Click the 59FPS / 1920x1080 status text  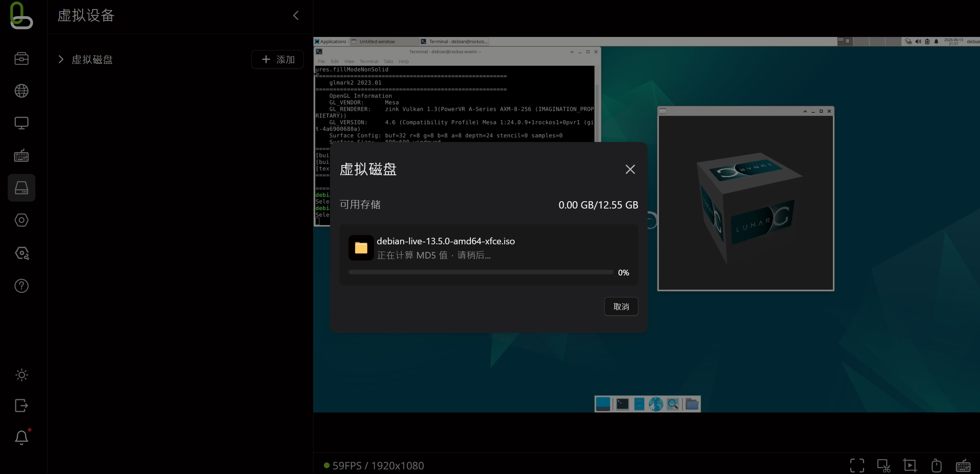[x=378, y=466]
